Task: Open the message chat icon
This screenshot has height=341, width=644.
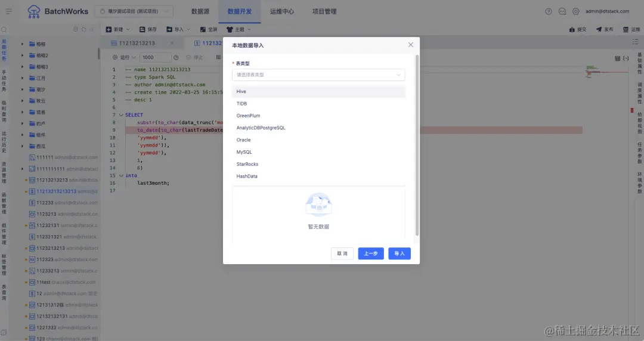Action: [562, 11]
